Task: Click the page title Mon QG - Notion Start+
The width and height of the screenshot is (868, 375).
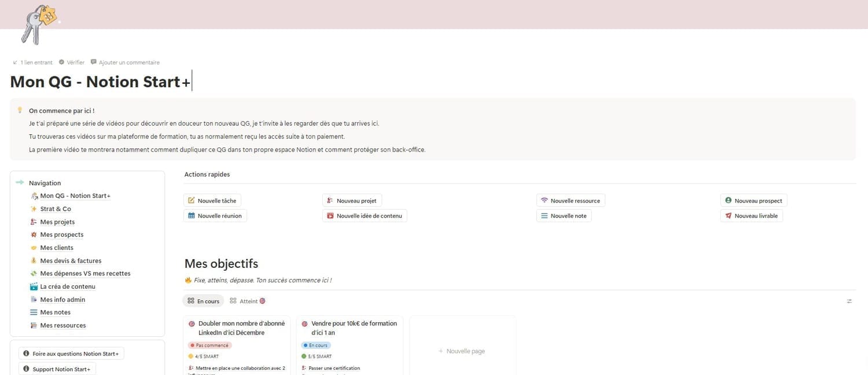Action: 100,82
